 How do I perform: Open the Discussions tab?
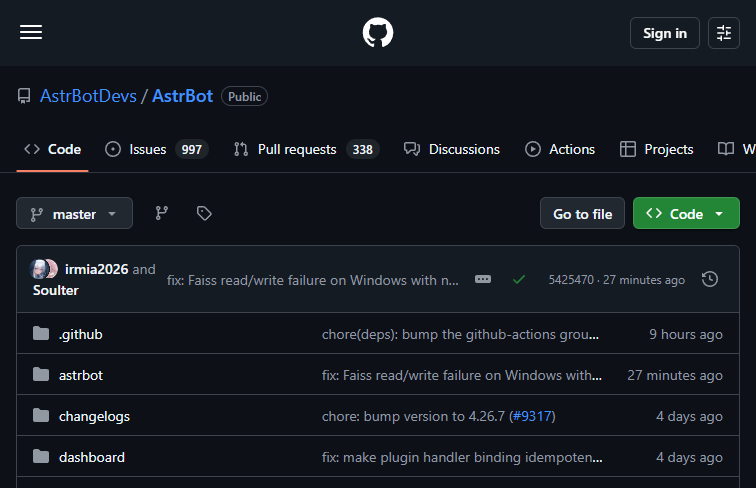pos(452,149)
